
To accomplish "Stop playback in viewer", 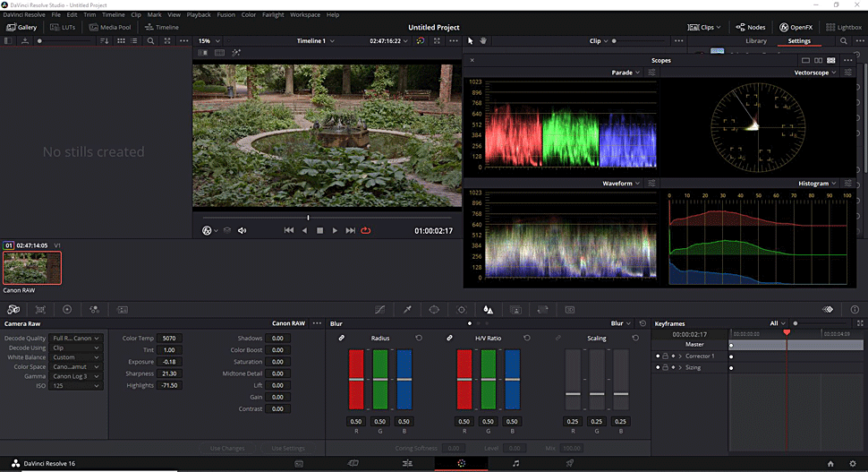I will (319, 230).
